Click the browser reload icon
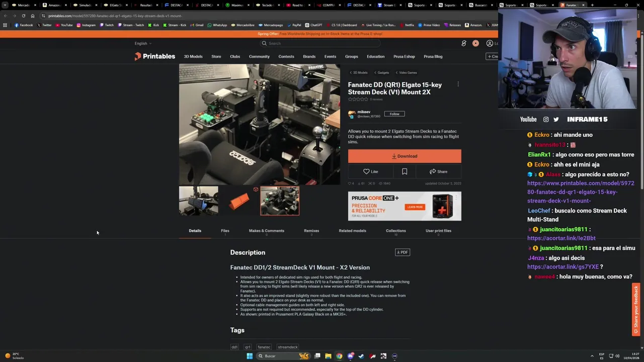Screen dimensions: 644x362 (23, 16)
